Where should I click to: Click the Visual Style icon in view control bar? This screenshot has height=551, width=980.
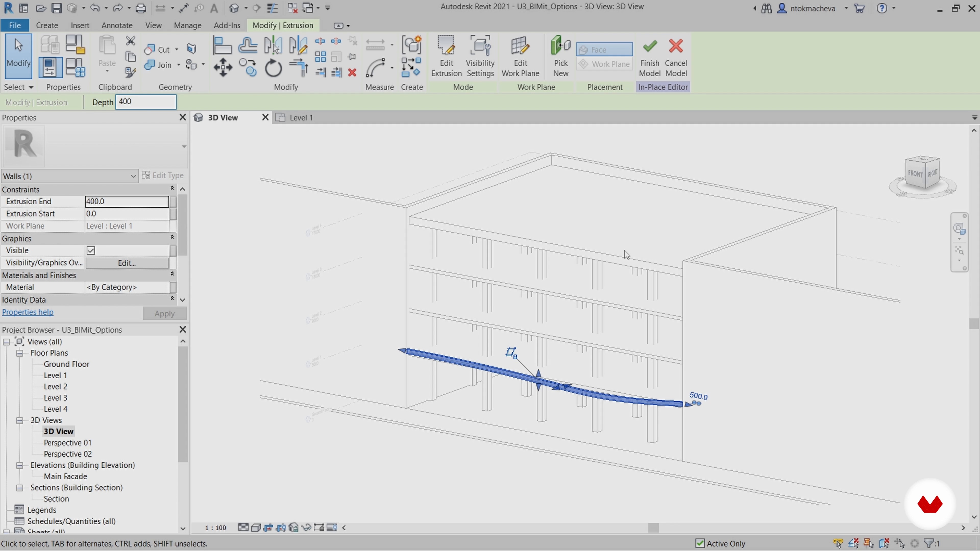point(256,528)
